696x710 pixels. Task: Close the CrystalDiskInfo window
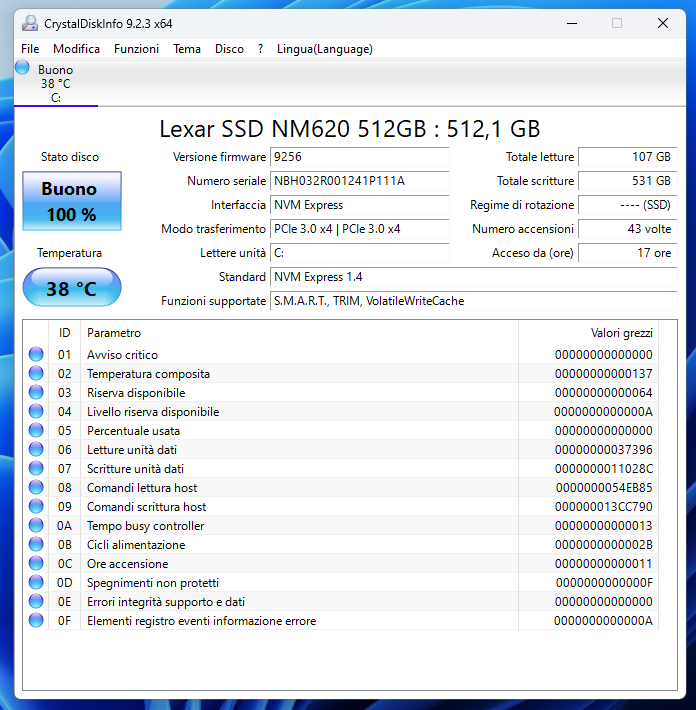(x=663, y=24)
